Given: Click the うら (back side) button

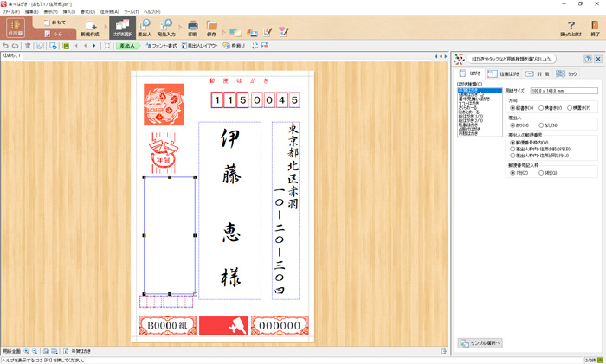Looking at the screenshot, I should tap(52, 34).
